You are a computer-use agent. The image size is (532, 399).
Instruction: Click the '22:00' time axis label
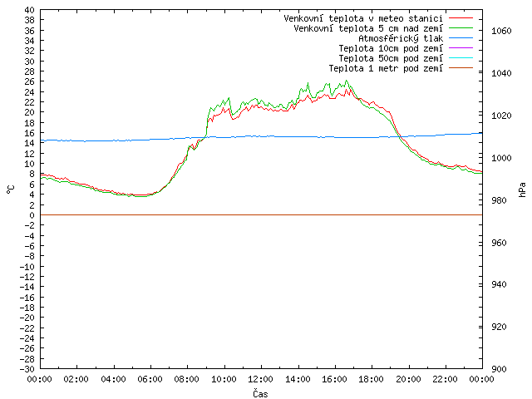click(x=445, y=379)
